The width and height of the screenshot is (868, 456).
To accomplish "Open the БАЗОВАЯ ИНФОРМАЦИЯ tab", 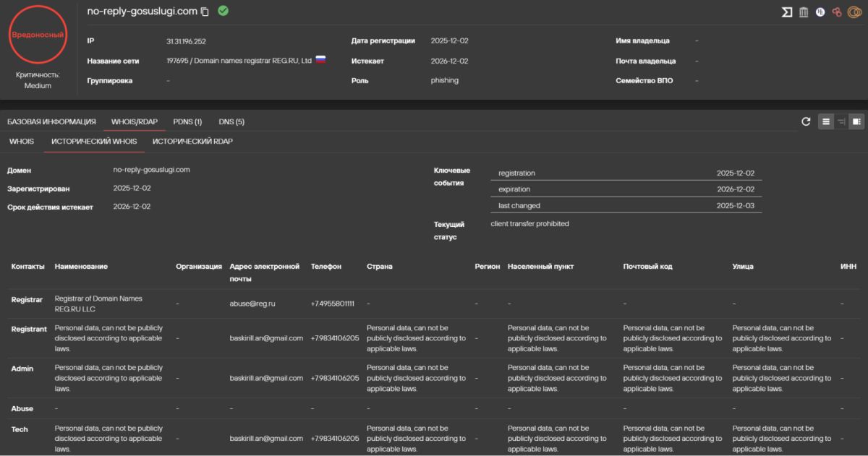I will (51, 121).
